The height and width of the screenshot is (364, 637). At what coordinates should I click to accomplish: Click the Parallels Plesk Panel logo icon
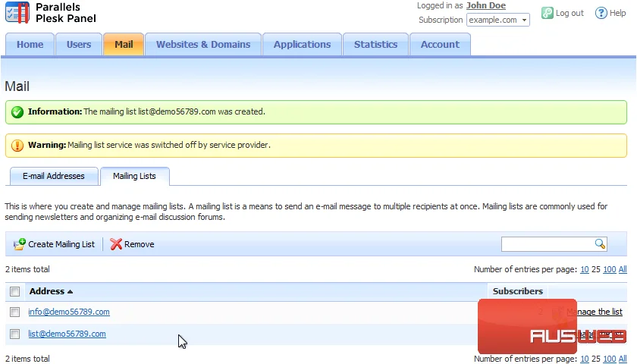click(x=17, y=12)
